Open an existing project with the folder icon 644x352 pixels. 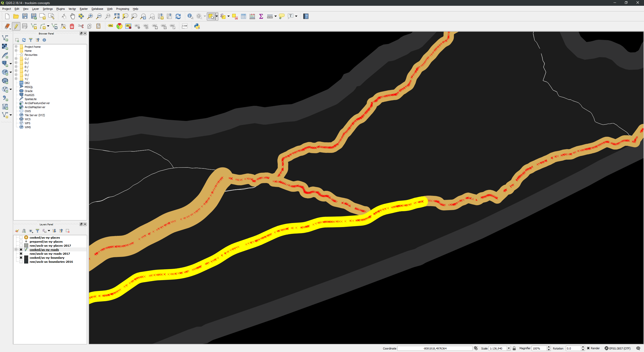tap(16, 16)
